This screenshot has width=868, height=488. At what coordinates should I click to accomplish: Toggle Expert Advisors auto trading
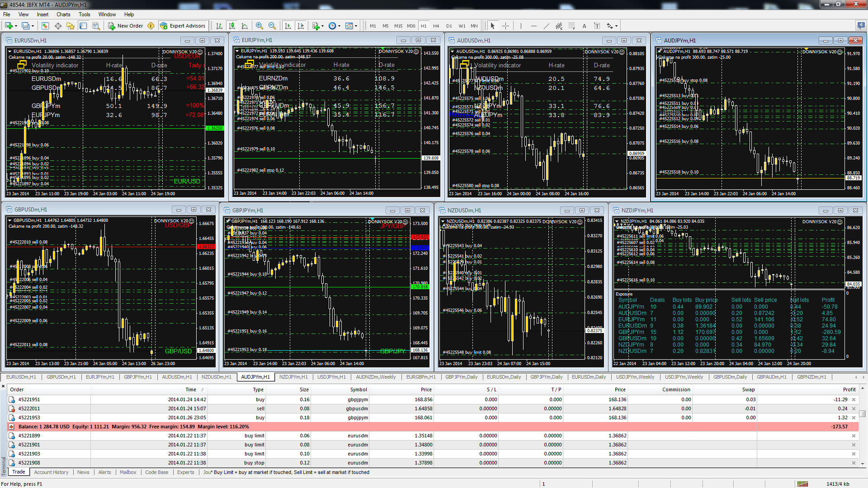pos(183,26)
